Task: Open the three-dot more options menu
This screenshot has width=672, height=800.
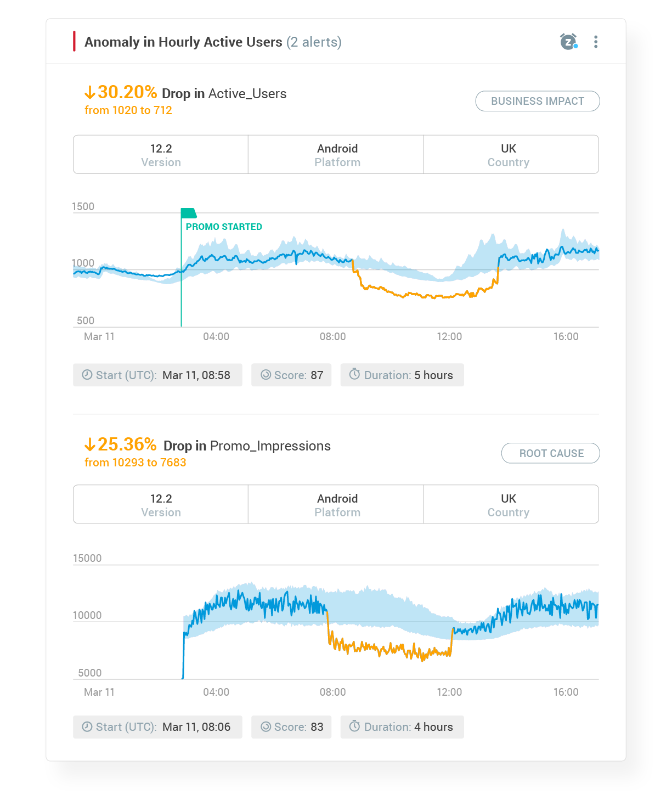Action: click(596, 42)
